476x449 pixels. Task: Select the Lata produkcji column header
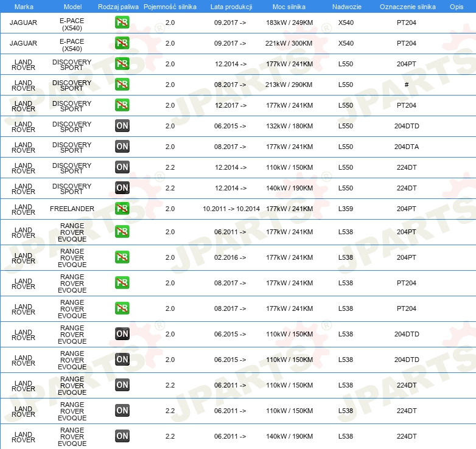(231, 7)
